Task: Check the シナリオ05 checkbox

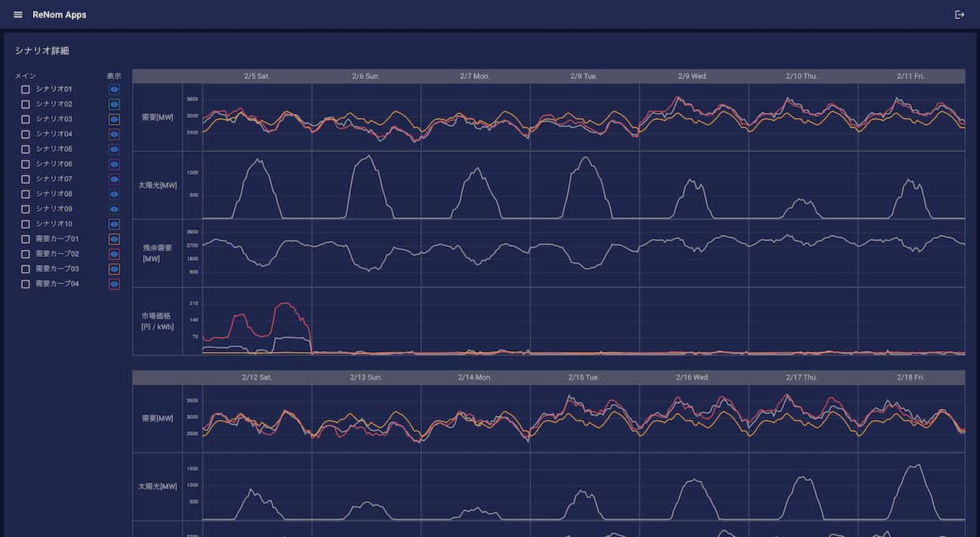Action: [25, 149]
